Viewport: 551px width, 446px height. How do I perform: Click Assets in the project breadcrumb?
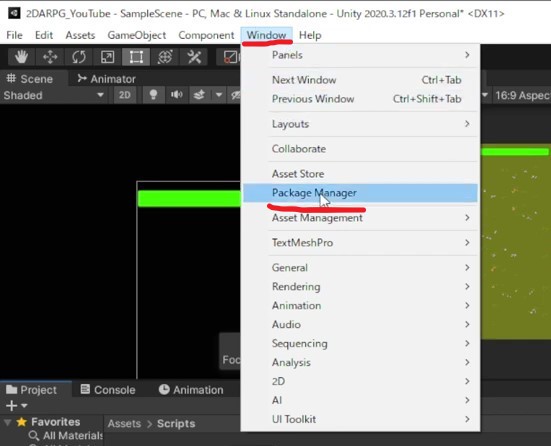click(x=124, y=424)
